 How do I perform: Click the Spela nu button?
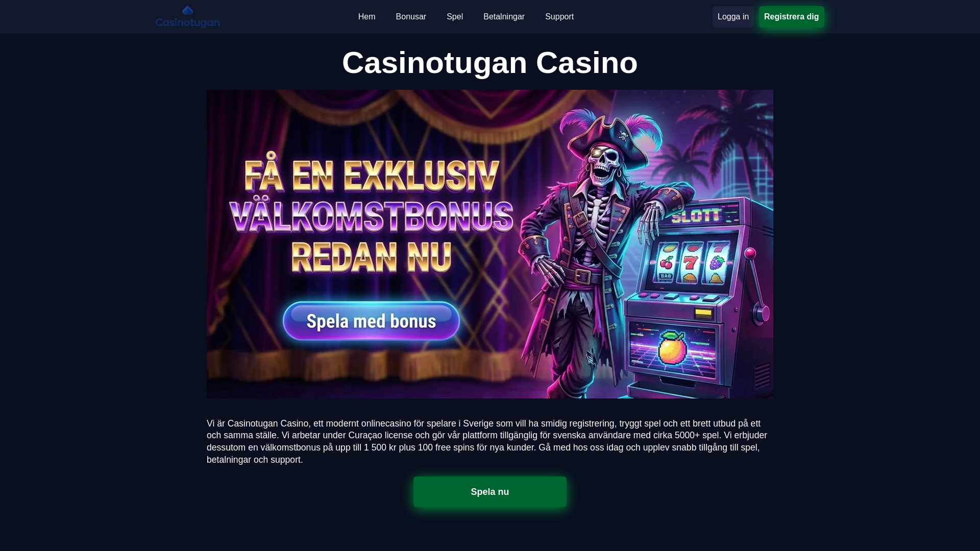490,492
